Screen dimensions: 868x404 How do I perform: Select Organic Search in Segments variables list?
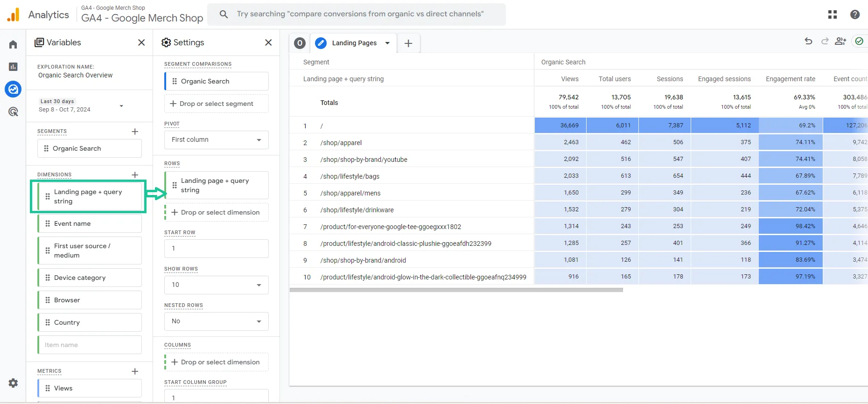[90, 148]
